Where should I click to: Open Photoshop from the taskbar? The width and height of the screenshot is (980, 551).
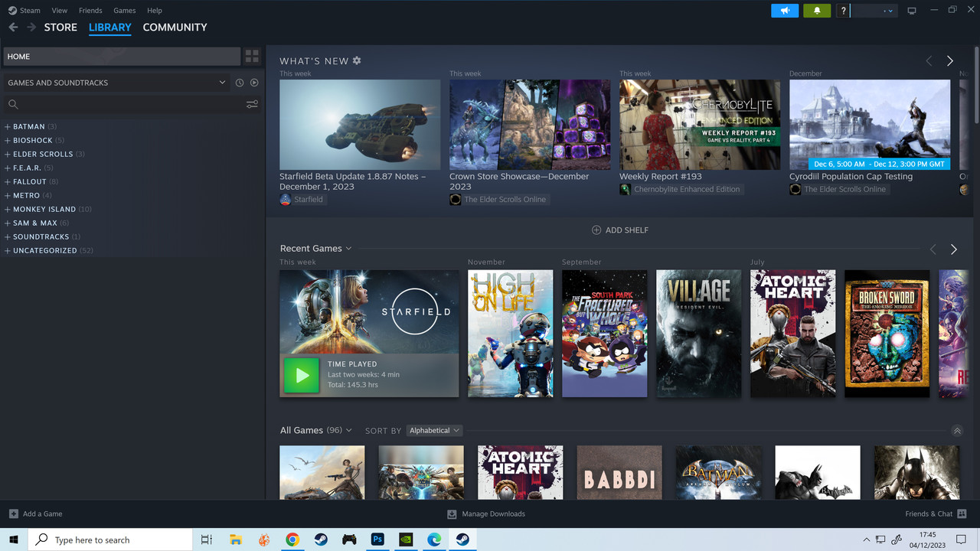(x=377, y=540)
